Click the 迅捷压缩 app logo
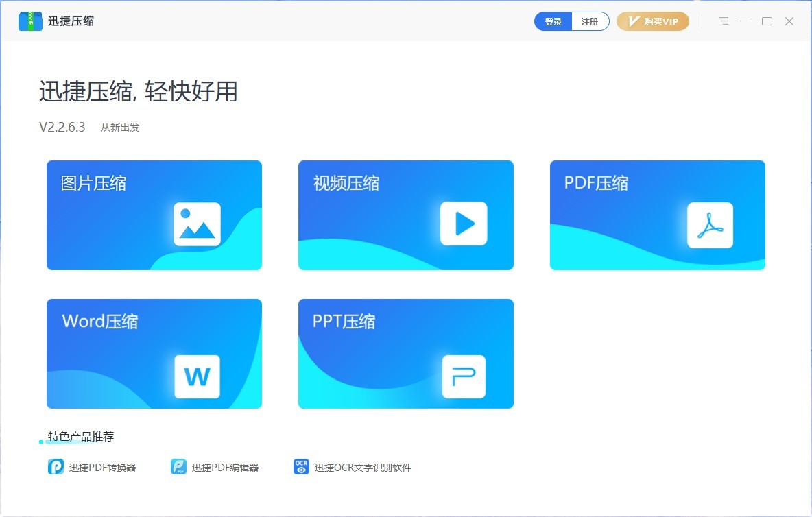Viewport: 812px width, 517px height. point(29,21)
